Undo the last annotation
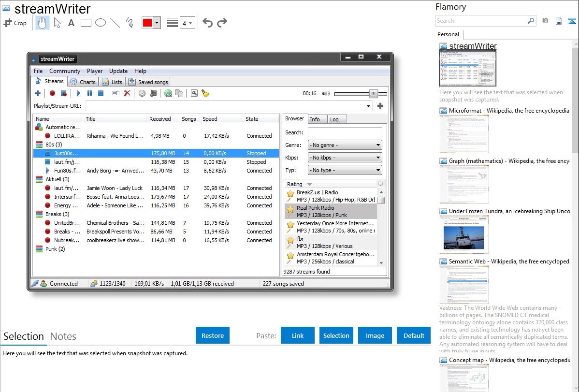This screenshot has height=392, width=579. pos(207,23)
